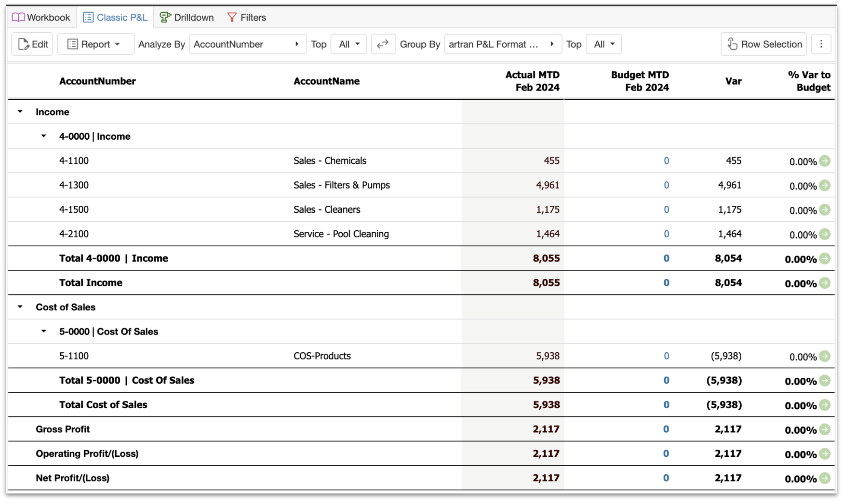Select account number 4-1100
This screenshot has width=848, height=504.
point(74,161)
